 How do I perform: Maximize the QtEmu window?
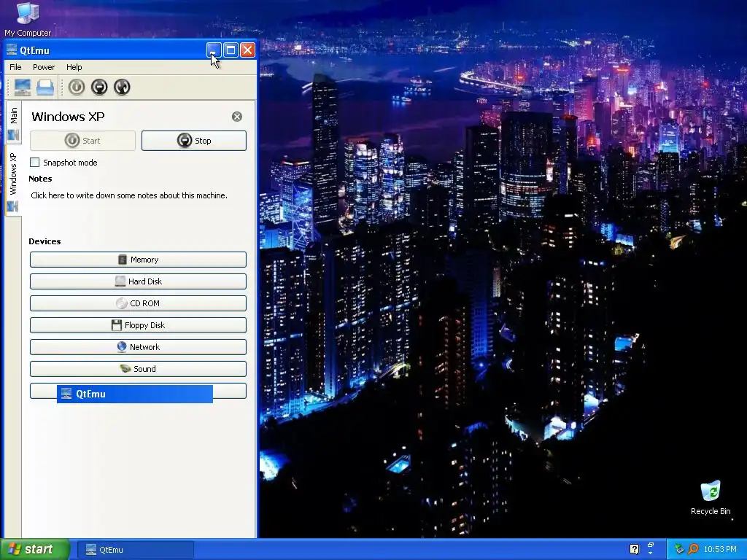(231, 50)
